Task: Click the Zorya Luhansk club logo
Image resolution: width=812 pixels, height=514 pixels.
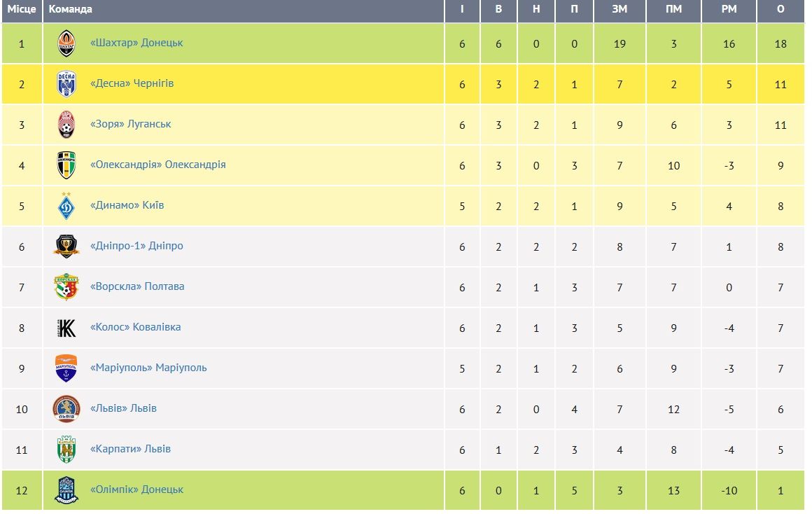Action: pyautogui.click(x=66, y=125)
